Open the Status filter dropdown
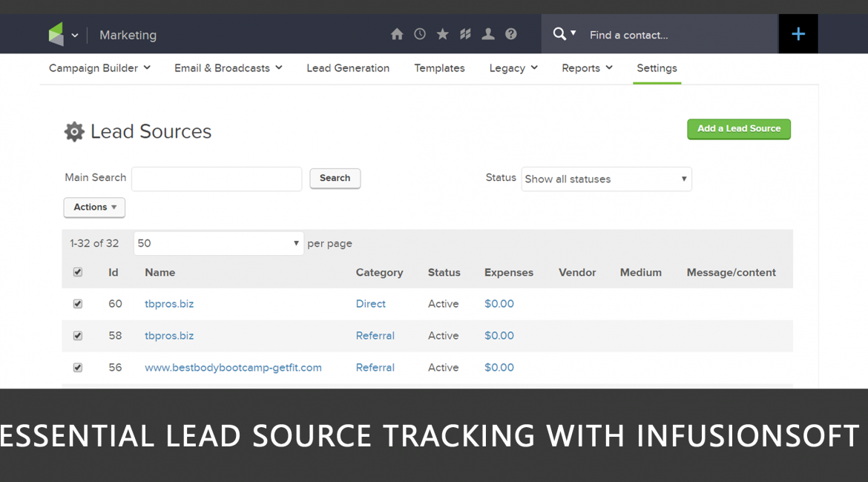The height and width of the screenshot is (482, 868). pos(606,179)
